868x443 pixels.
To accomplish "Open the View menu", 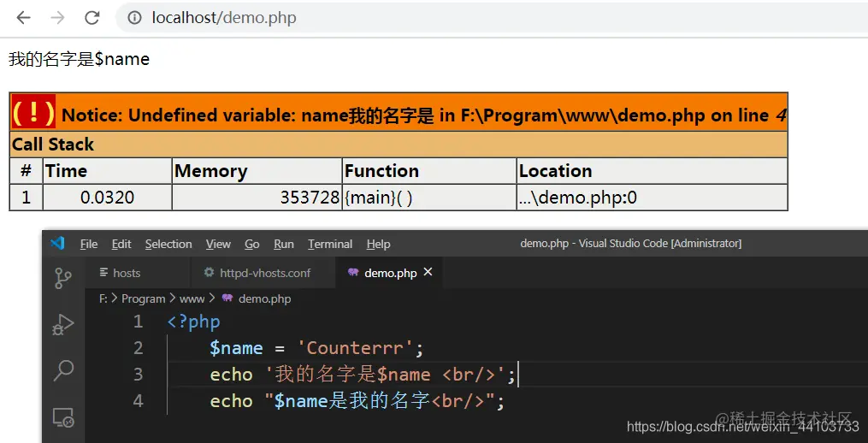I will [x=218, y=245].
